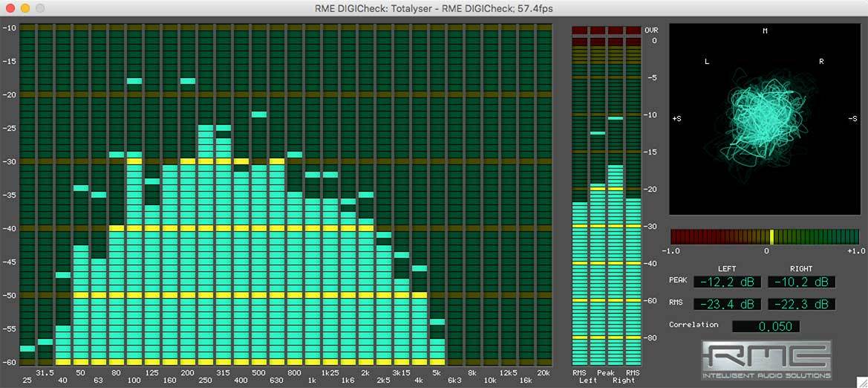The image size is (868, 388).
Task: Click the 'R' goniometer axis label
Action: (821, 62)
